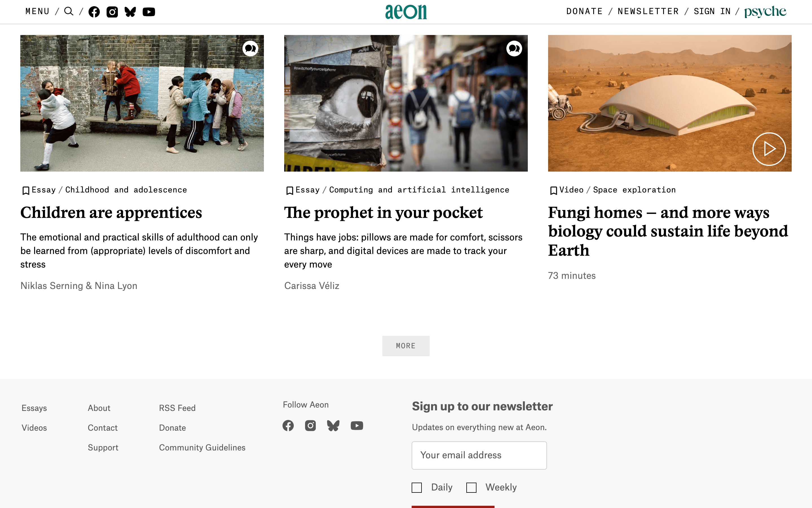This screenshot has width=812, height=508.
Task: Click footer Bluesky icon under Follow Aeon
Action: [x=333, y=426]
